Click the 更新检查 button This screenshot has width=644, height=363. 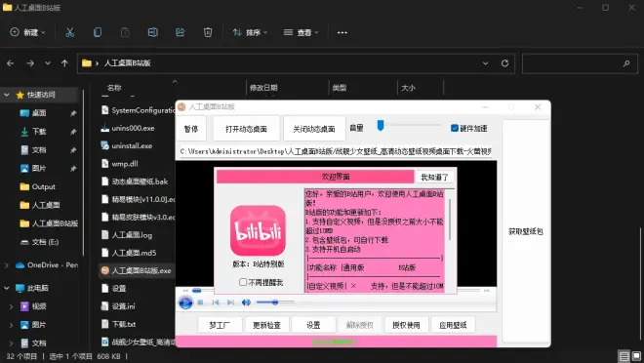click(x=267, y=325)
